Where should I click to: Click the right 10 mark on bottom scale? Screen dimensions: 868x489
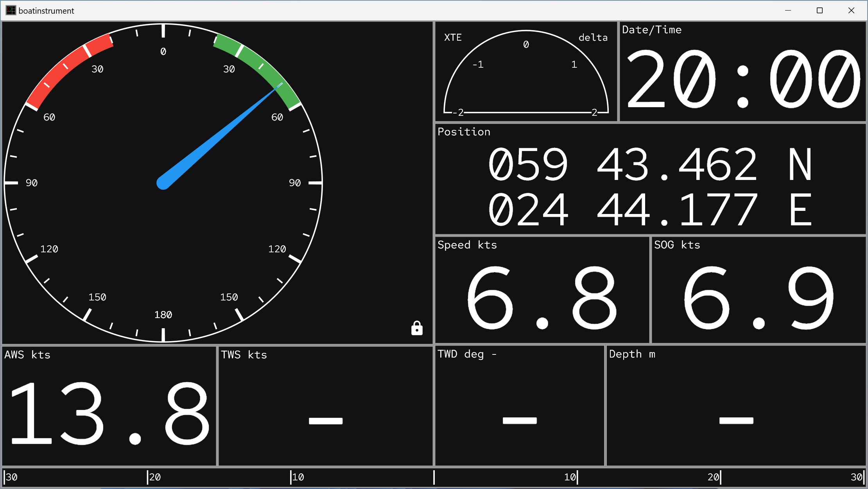pos(572,477)
